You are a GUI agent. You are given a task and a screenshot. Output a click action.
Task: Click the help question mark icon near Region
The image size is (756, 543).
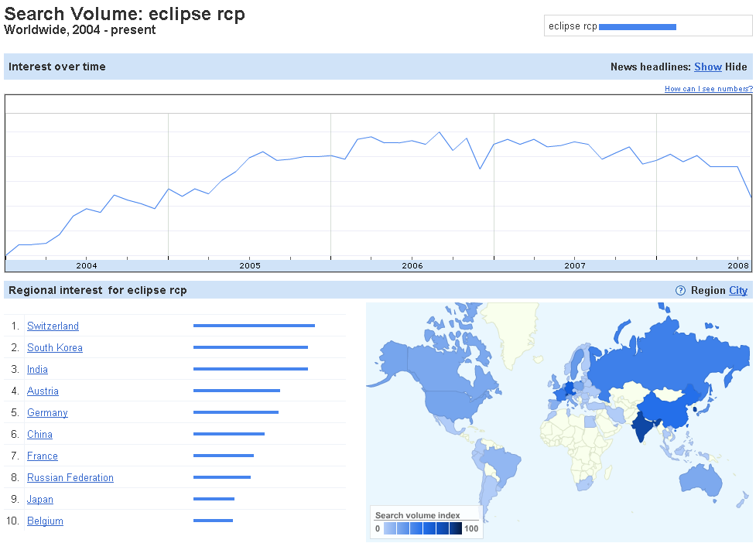tap(680, 291)
